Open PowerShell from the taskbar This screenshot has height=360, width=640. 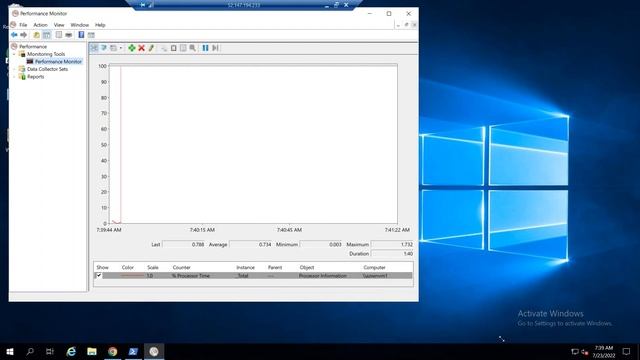133,351
